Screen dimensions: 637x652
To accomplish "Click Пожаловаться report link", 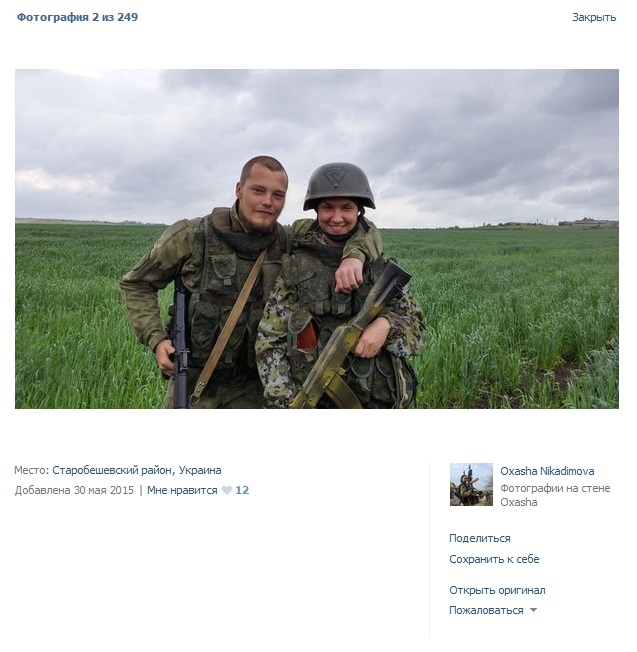I will coord(486,610).
